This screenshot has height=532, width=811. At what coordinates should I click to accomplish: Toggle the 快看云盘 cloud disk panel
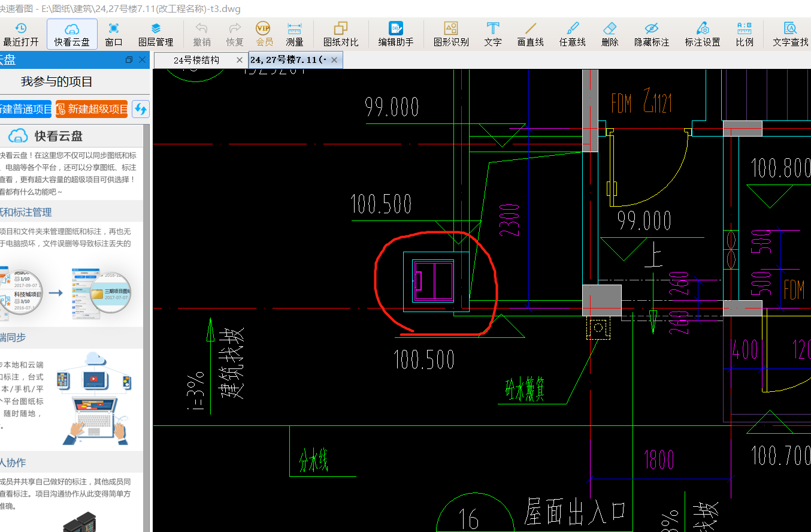pyautogui.click(x=72, y=34)
